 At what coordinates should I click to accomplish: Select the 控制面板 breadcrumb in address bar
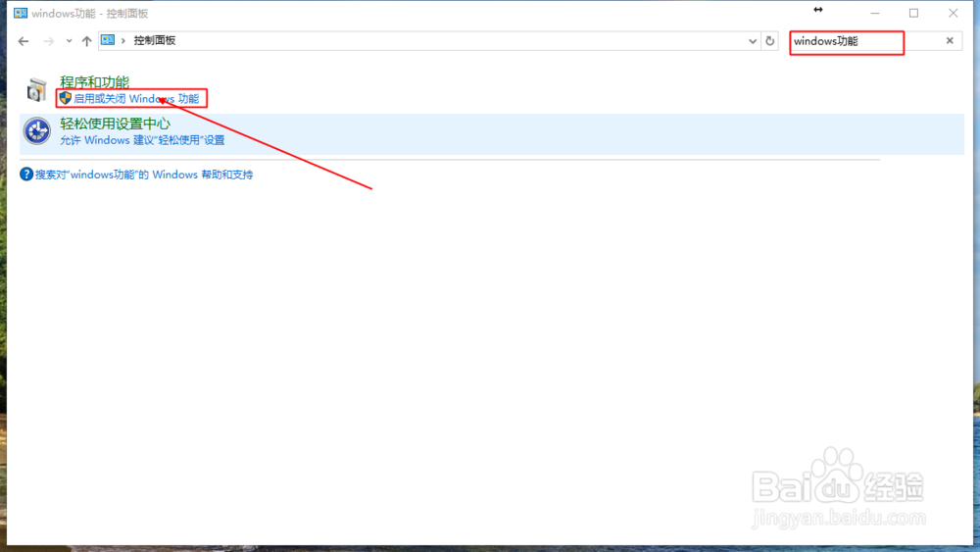155,40
